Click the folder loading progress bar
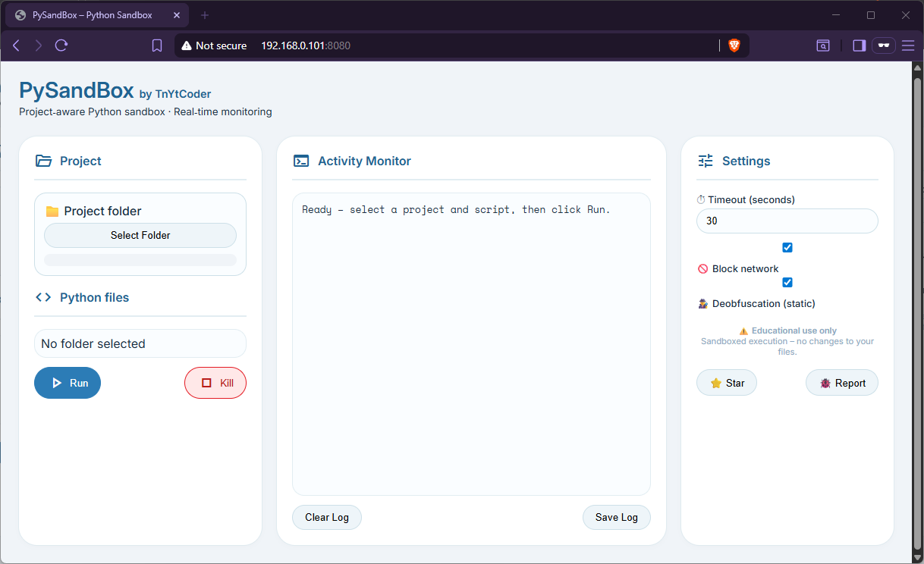924x564 pixels. click(140, 260)
